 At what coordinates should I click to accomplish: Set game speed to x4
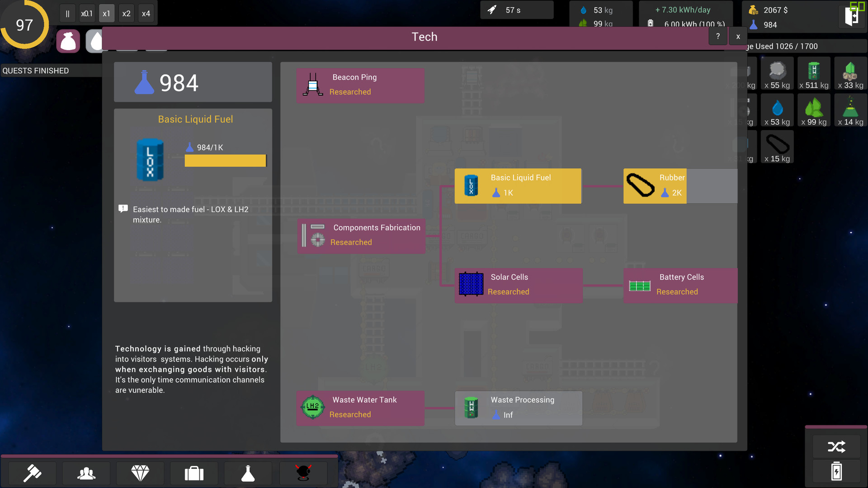pos(146,13)
